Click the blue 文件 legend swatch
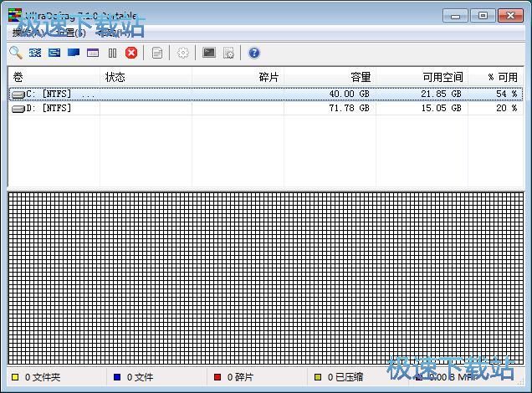 pos(117,378)
